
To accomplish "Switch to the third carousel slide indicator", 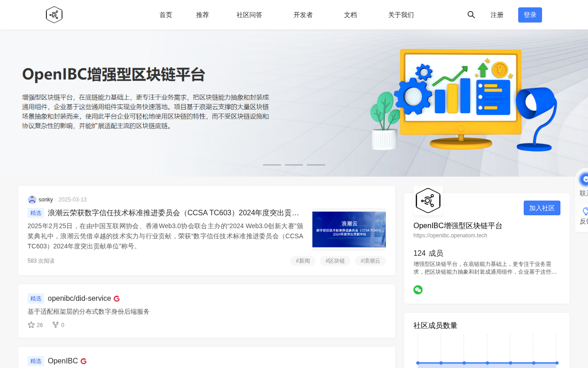I will tap(316, 165).
